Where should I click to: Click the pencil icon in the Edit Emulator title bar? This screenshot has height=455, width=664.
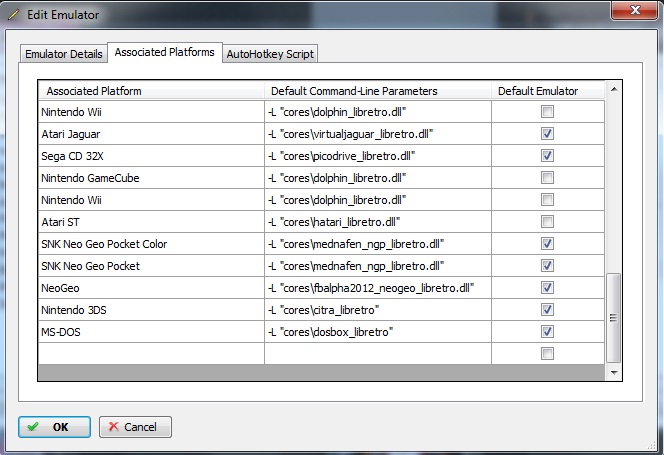click(x=14, y=14)
